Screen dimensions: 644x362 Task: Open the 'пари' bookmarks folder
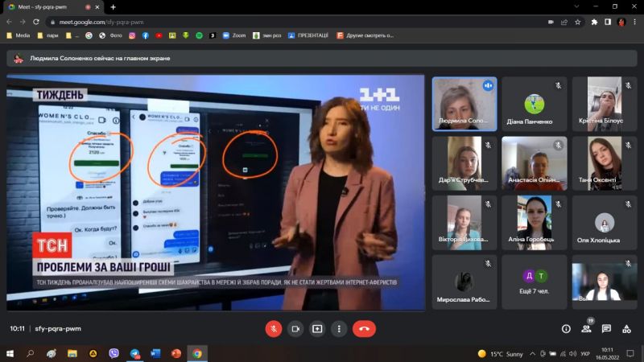[47, 35]
